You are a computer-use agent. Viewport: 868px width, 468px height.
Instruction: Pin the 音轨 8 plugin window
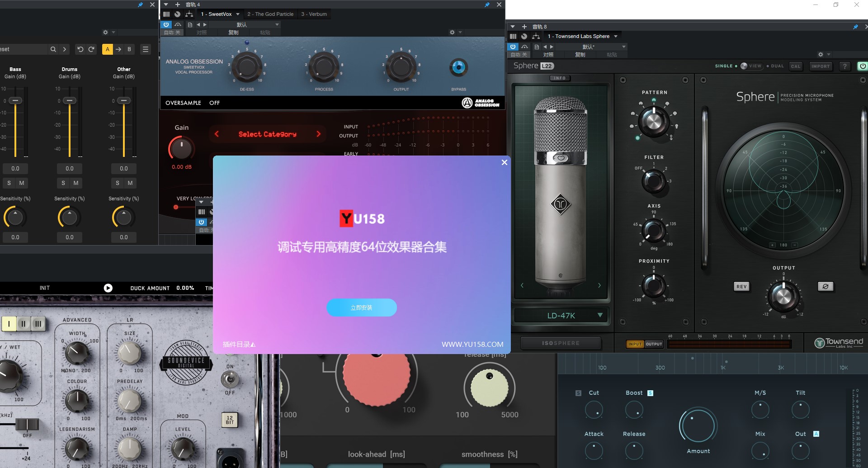coord(855,27)
